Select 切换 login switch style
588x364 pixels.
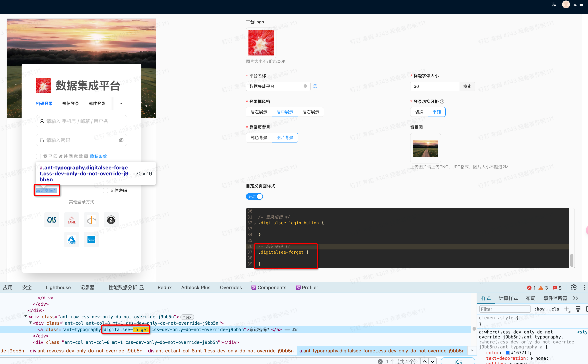click(x=419, y=112)
